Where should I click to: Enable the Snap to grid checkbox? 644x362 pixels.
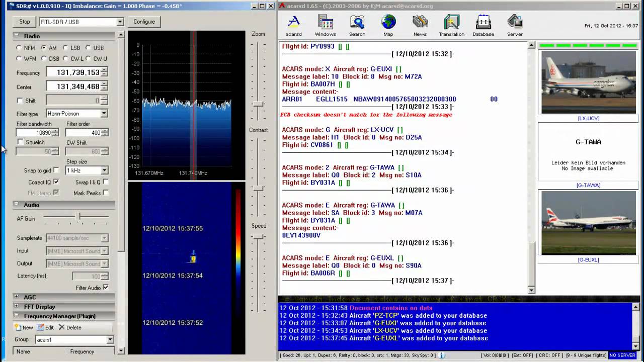point(56,170)
